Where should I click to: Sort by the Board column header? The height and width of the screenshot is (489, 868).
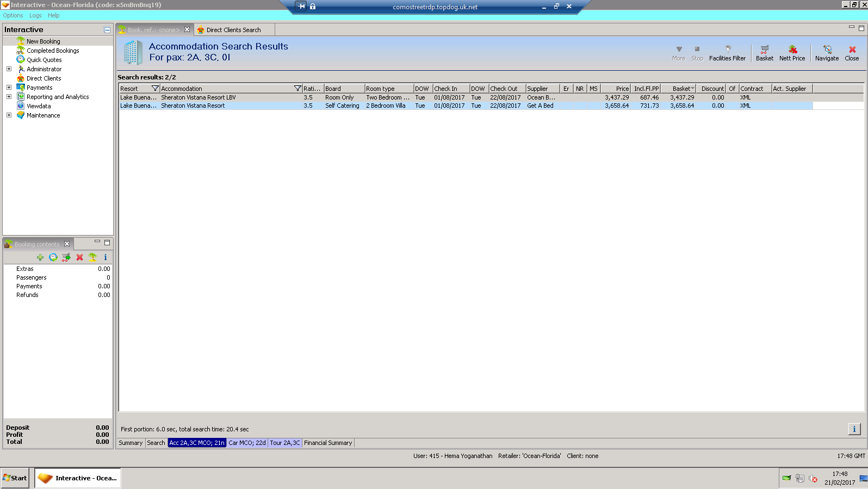pyautogui.click(x=344, y=89)
